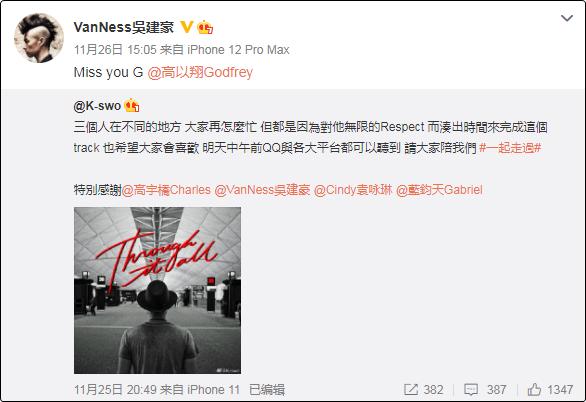This screenshot has width=586, height=402.
Task: Click VanNess吳建豪 profile avatar
Action: coord(39,38)
